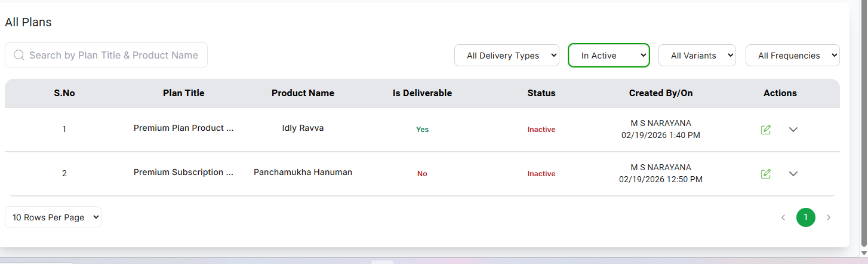Expand the Panchamukha Hanuman row details chevron
This screenshot has height=264, width=868.
point(793,174)
